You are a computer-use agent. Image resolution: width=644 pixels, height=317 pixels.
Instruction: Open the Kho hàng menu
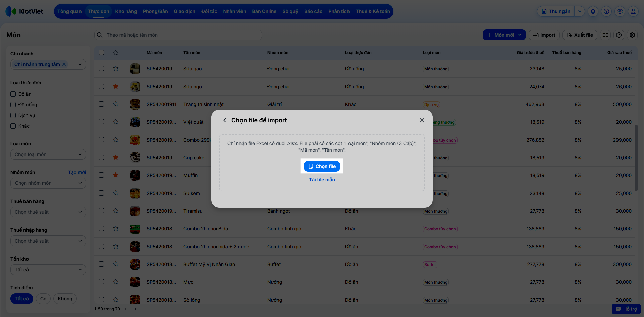coord(126,11)
